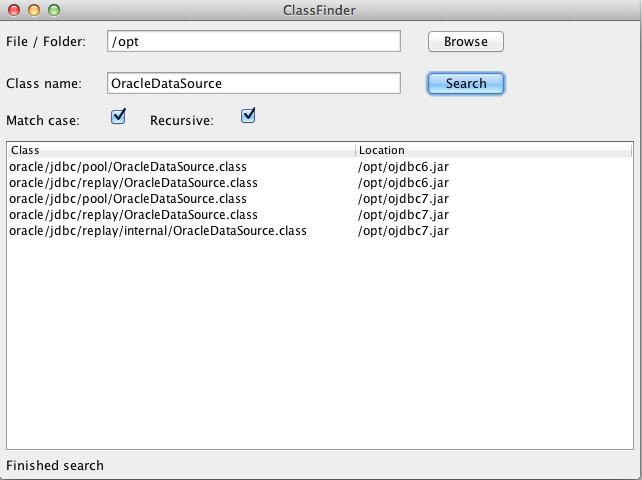
Task: Close the ClassFinder window with red button
Action: 14,10
